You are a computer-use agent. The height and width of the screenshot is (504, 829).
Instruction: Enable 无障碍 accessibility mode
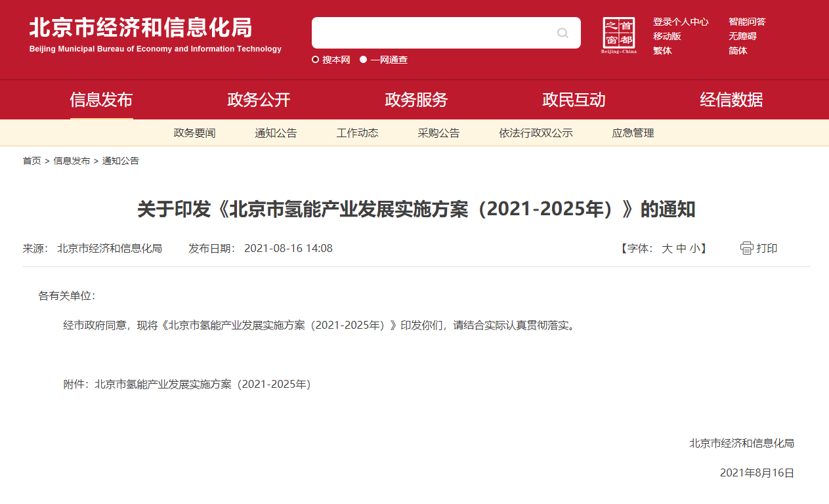point(742,36)
